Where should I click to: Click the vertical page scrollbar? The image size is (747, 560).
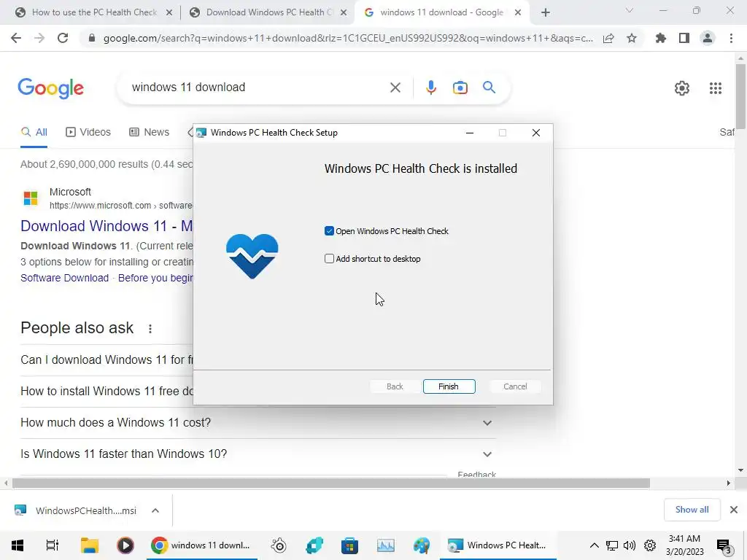click(x=740, y=96)
